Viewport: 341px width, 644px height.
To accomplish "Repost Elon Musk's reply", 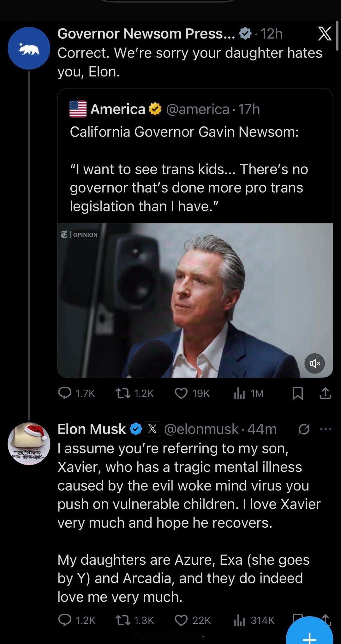I will [x=120, y=620].
